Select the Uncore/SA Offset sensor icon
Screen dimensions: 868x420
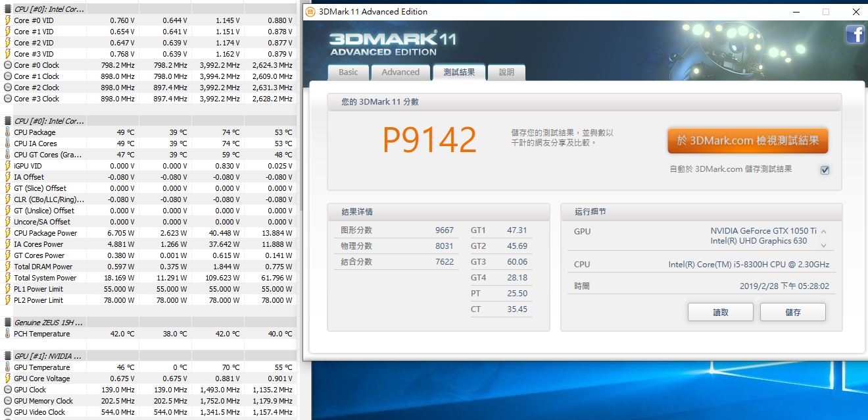click(7, 222)
